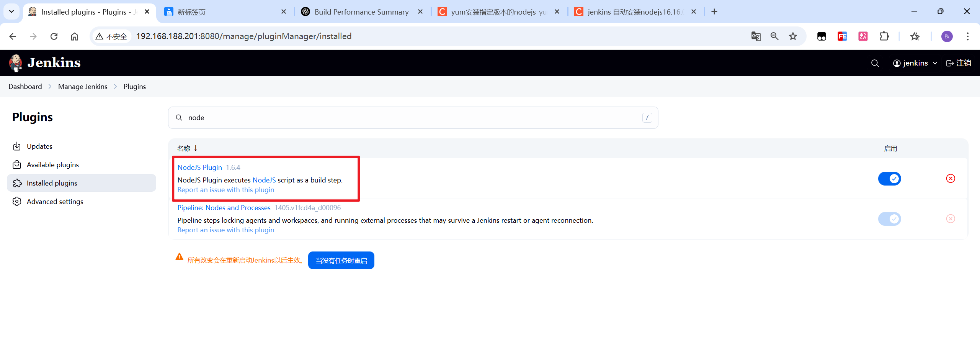Click the Advanced settings gear icon

(x=17, y=202)
